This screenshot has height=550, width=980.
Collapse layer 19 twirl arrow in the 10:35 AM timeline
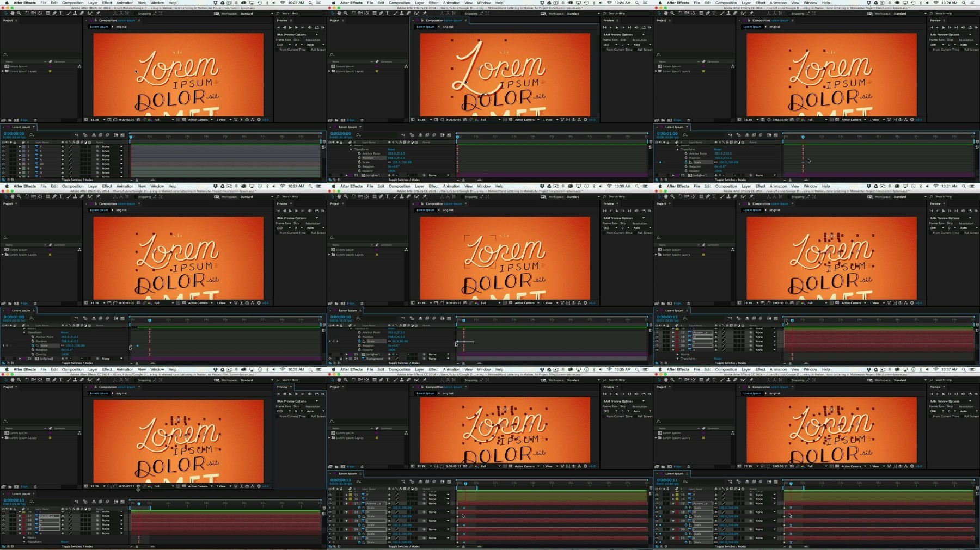coord(346,521)
